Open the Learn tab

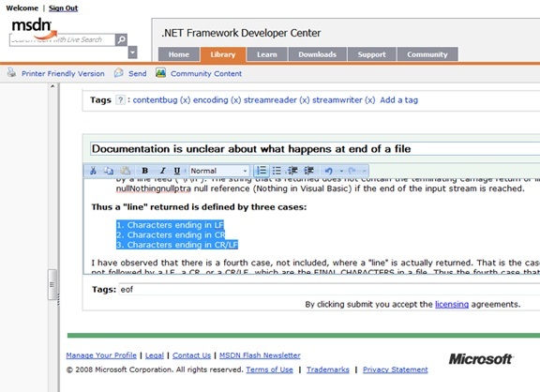point(267,54)
